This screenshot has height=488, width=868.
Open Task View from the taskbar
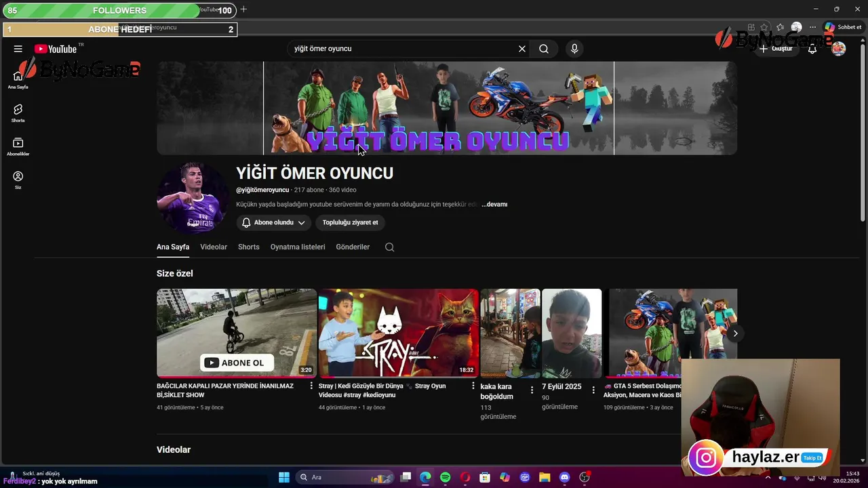406,477
